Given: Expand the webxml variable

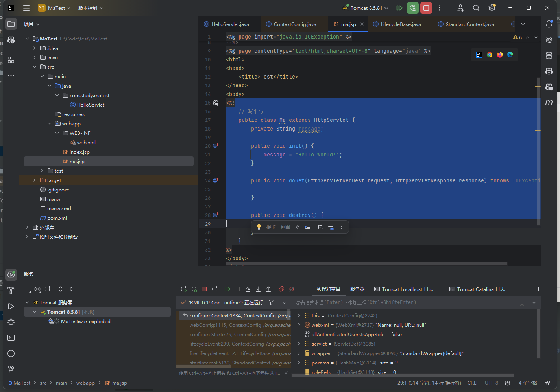Looking at the screenshot, I should (299, 325).
